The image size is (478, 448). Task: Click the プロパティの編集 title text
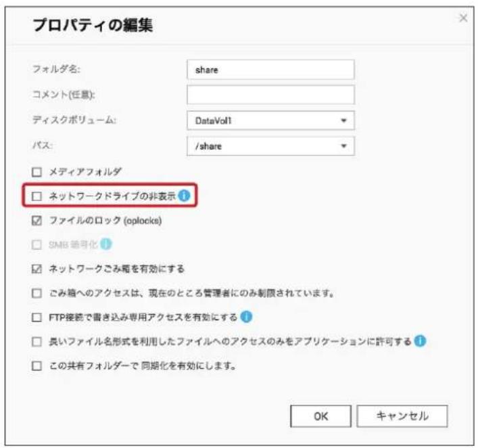point(93,25)
